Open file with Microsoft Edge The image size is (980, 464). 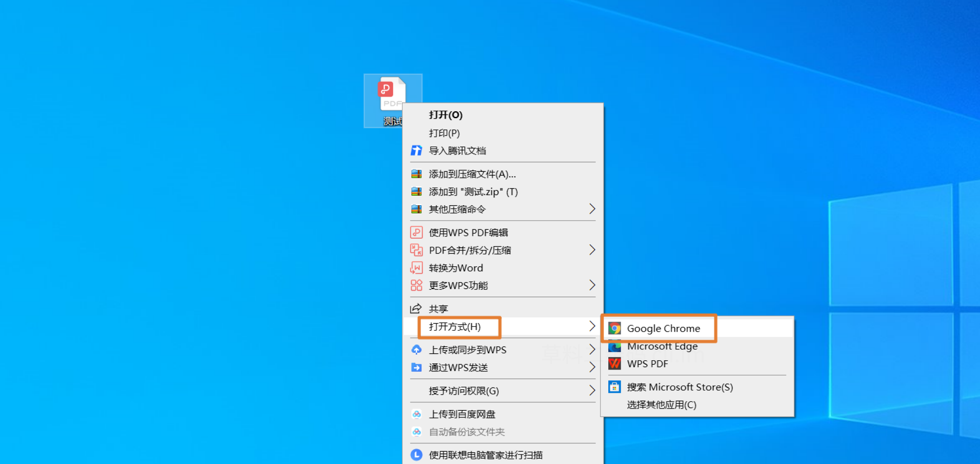698,346
